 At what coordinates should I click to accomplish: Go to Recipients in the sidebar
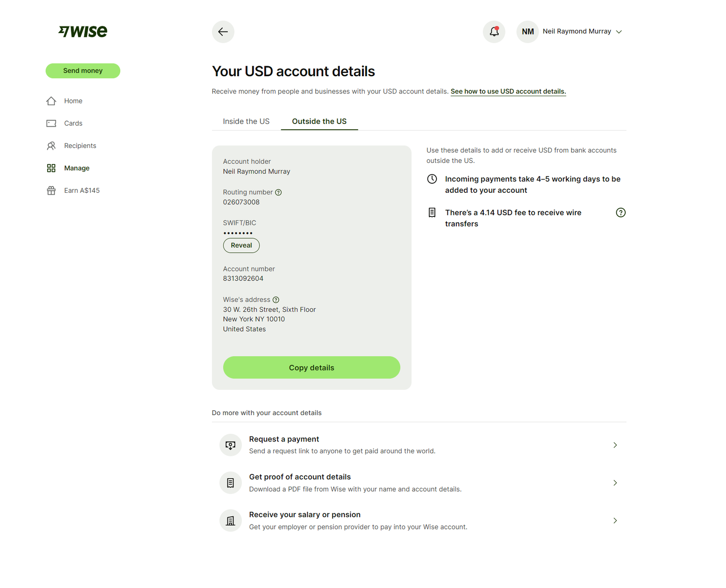click(80, 146)
